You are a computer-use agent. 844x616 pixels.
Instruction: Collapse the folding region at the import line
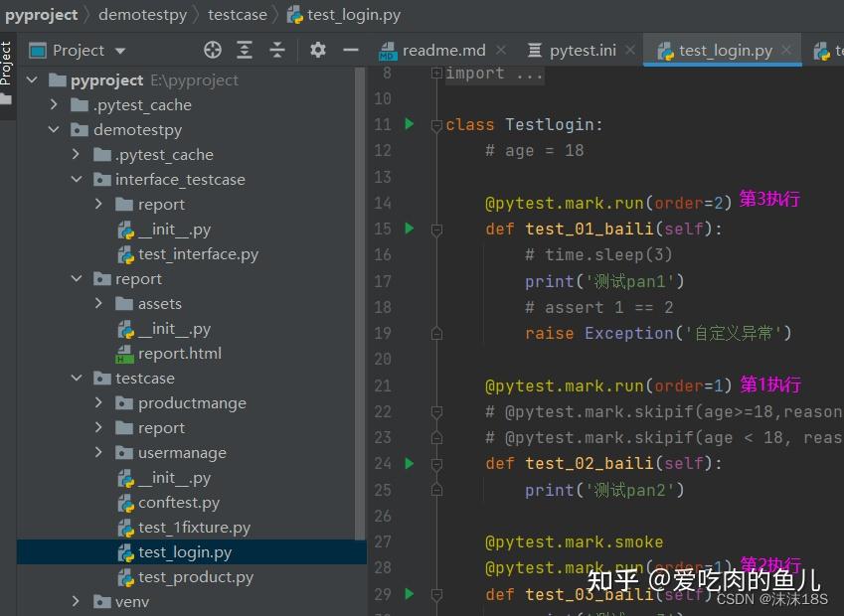(435, 72)
